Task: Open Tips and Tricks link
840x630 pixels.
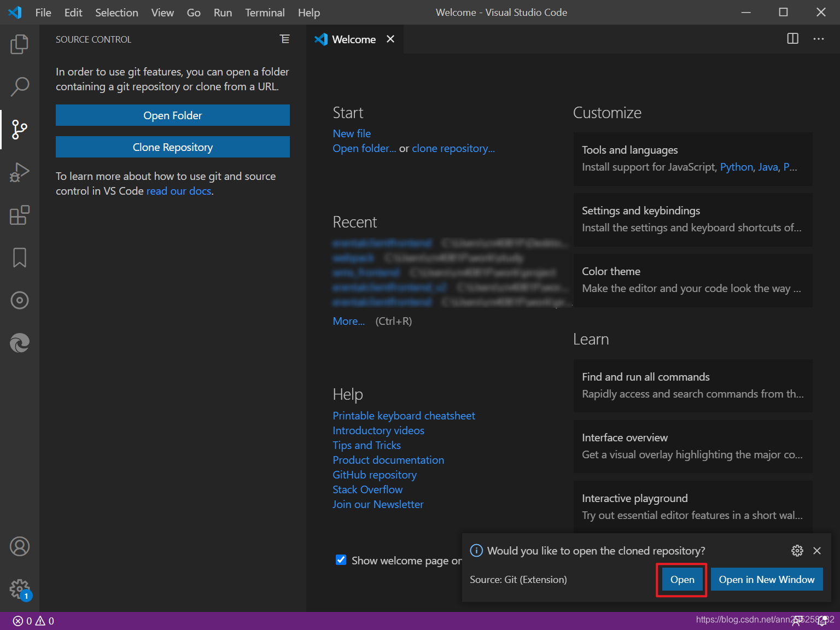Action: pos(366,445)
